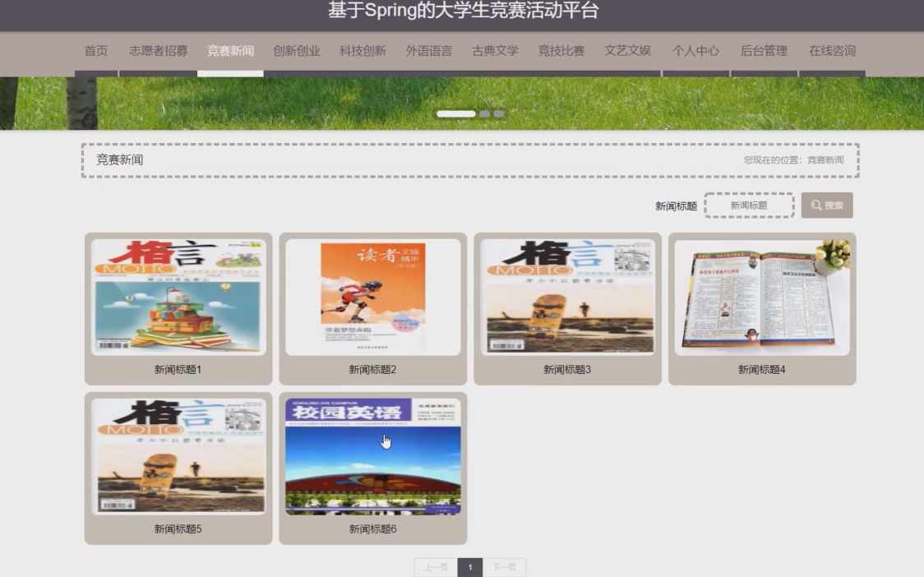Open 个人中心 page

(695, 51)
